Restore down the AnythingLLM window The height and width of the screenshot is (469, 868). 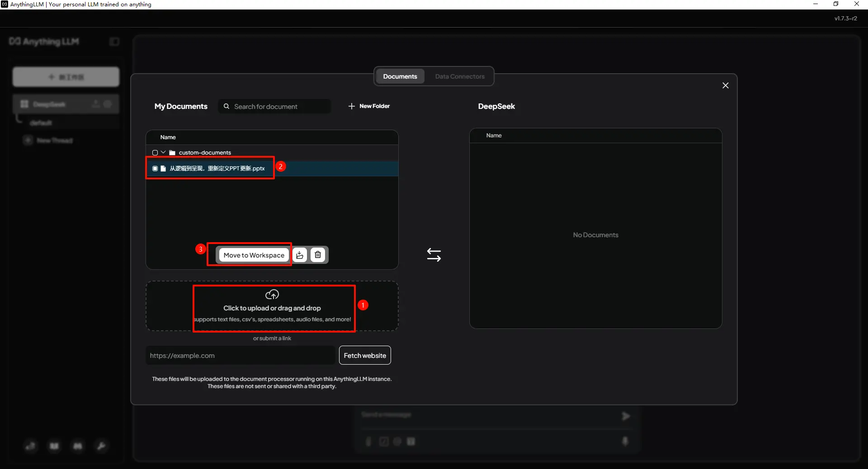click(836, 4)
